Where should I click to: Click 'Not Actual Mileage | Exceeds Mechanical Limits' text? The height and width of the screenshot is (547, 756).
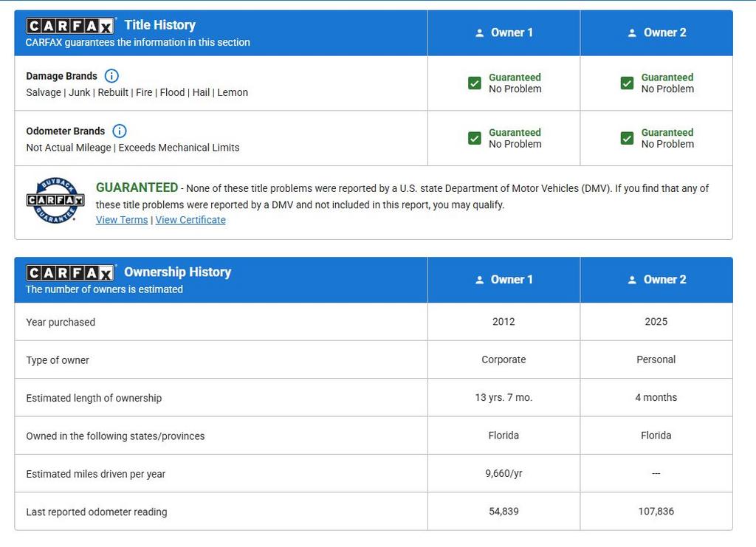(x=133, y=148)
